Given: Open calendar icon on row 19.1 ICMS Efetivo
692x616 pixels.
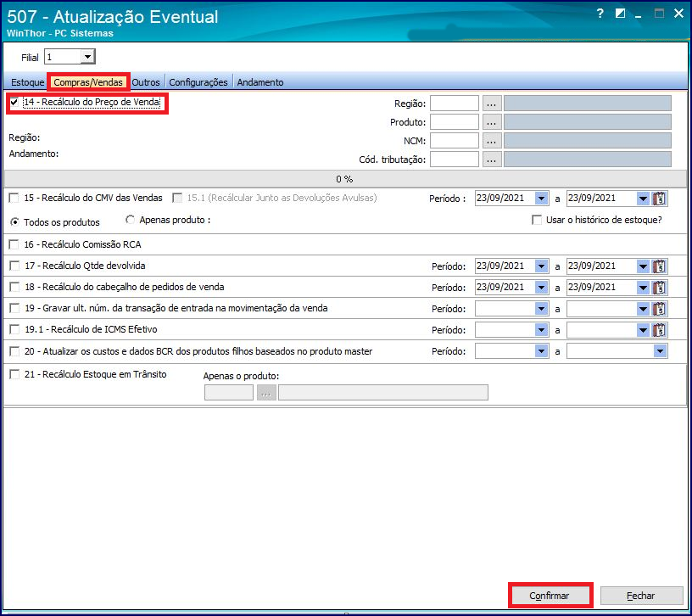Looking at the screenshot, I should (659, 330).
